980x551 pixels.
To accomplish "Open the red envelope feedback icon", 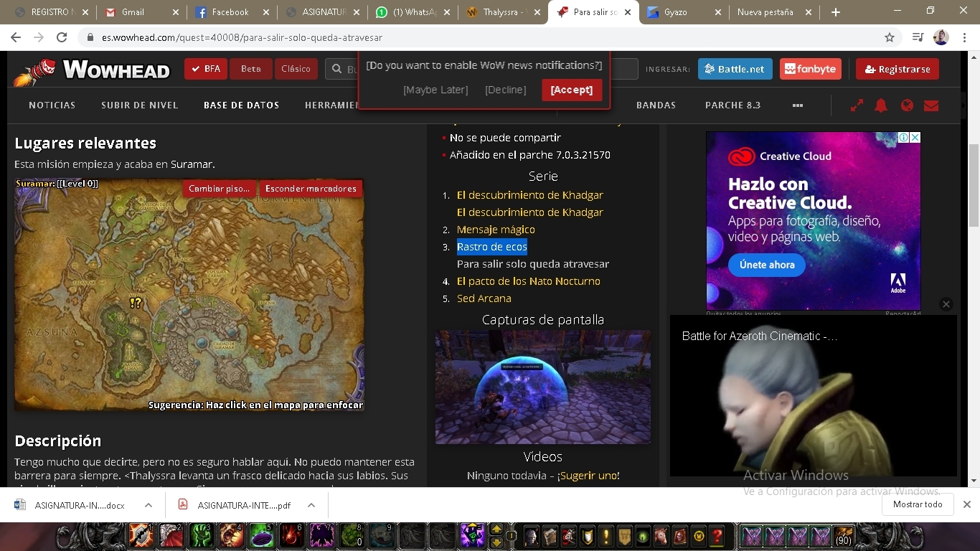I will point(931,105).
